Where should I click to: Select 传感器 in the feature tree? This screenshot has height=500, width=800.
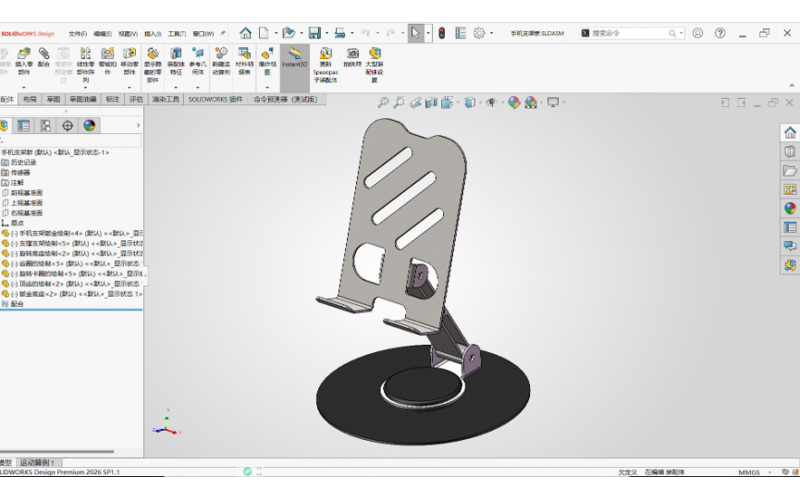(20, 172)
